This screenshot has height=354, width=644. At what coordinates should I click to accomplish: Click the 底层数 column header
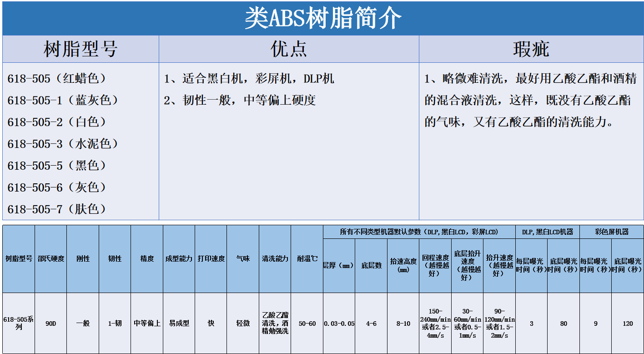(x=371, y=265)
